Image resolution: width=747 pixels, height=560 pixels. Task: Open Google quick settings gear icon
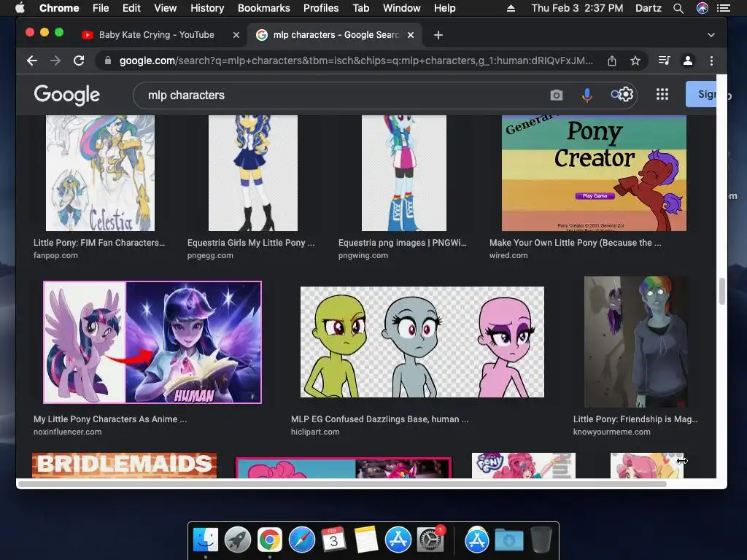pyautogui.click(x=625, y=94)
